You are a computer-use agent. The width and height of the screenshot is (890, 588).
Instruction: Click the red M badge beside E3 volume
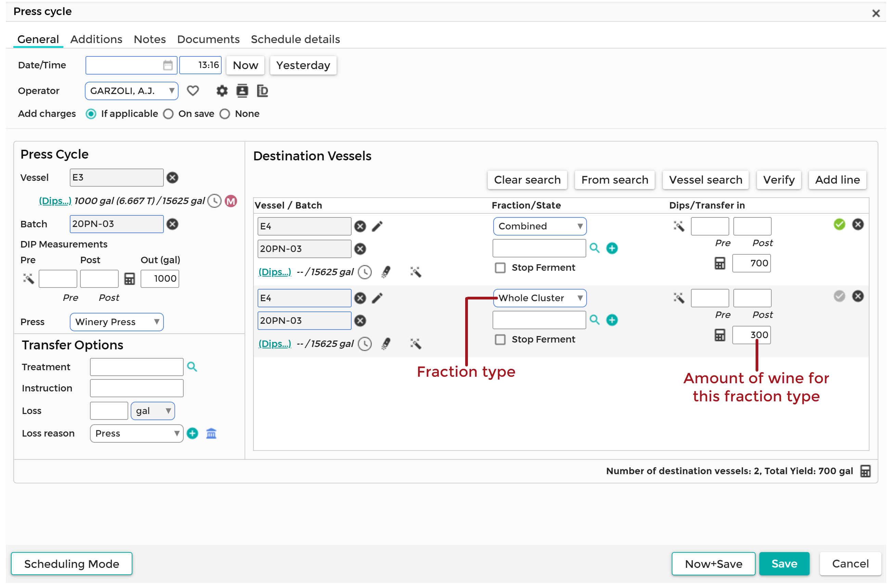(231, 201)
